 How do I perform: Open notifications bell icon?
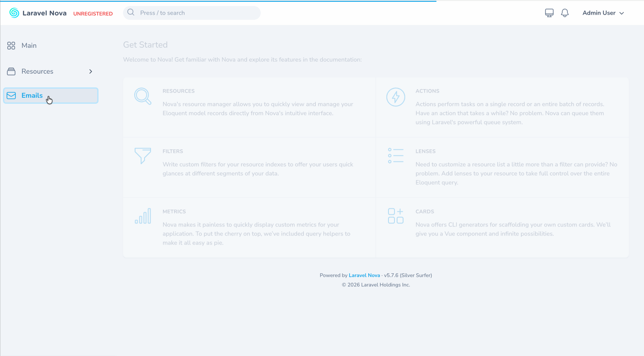point(565,13)
